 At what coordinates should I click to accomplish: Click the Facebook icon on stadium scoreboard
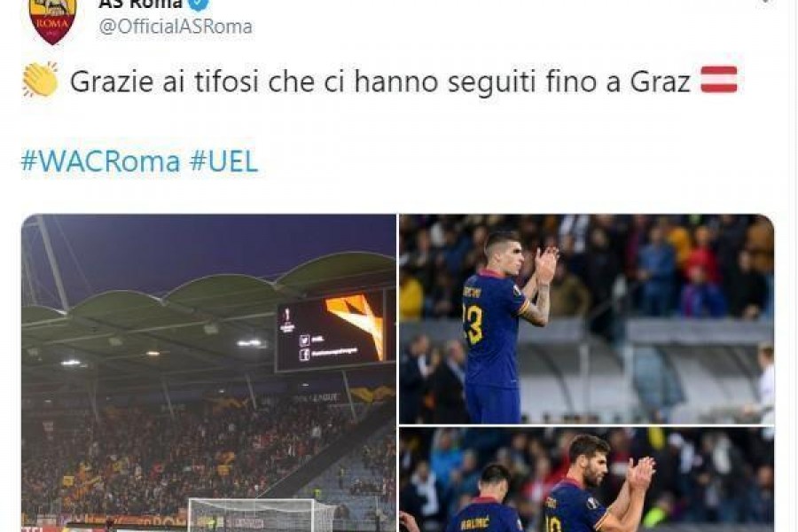pyautogui.click(x=304, y=355)
